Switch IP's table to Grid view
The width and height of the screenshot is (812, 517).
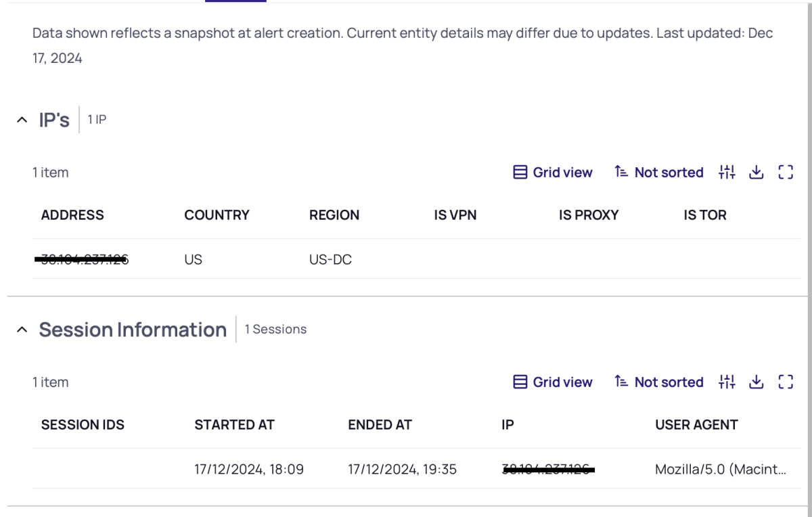click(x=553, y=173)
